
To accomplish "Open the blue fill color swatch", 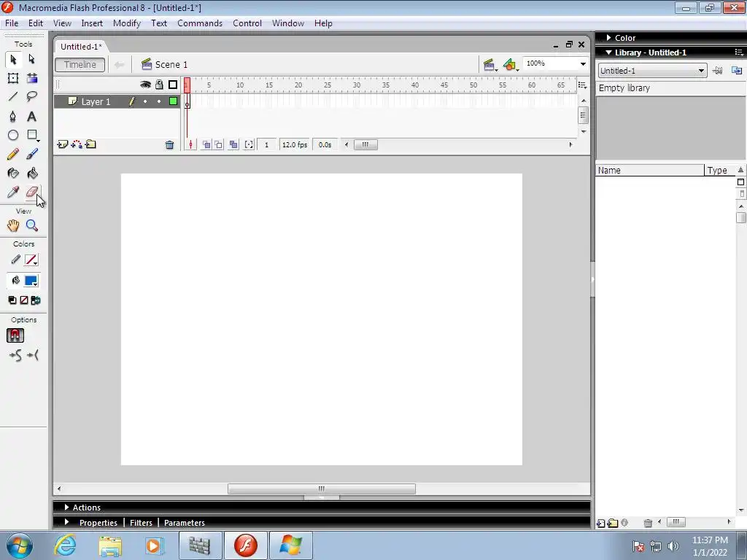I will 31,281.
